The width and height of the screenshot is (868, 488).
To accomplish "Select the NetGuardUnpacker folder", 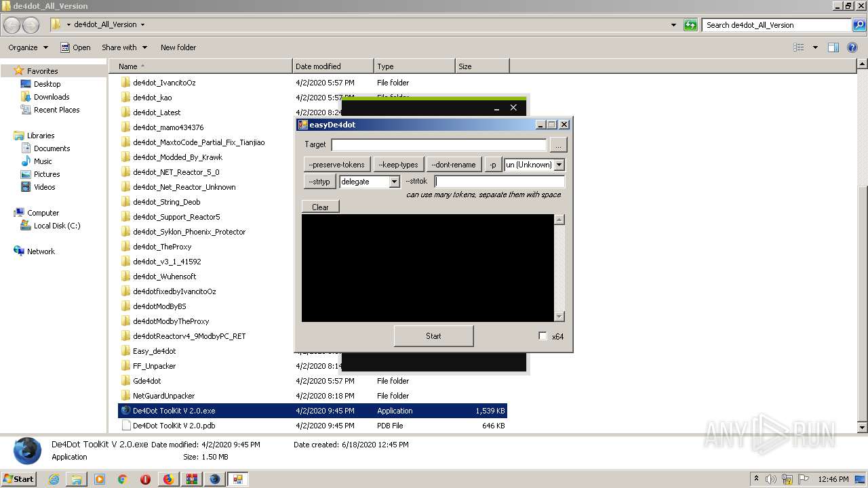I will coord(163,396).
